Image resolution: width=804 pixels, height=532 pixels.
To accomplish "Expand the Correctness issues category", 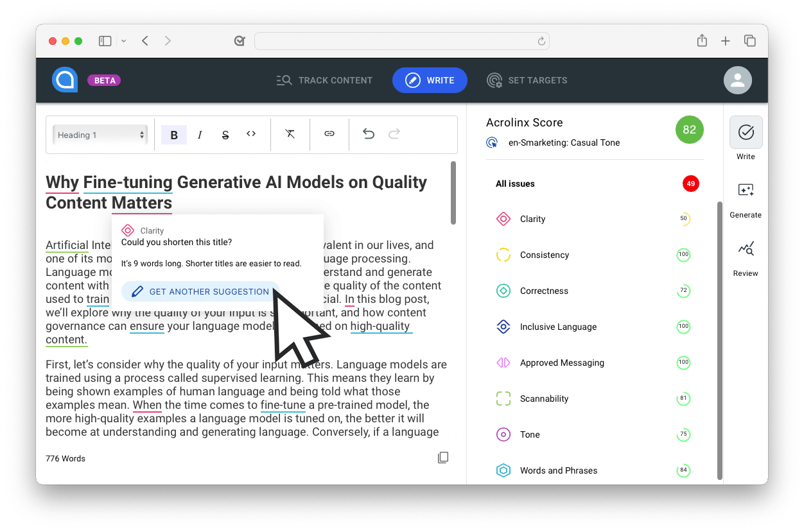I will (544, 291).
